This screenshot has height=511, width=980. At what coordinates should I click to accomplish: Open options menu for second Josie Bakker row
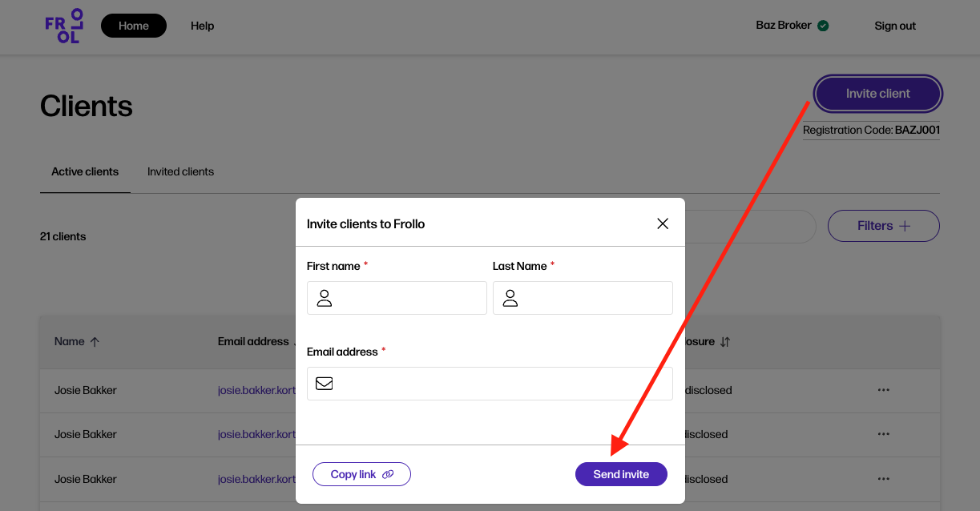click(884, 434)
